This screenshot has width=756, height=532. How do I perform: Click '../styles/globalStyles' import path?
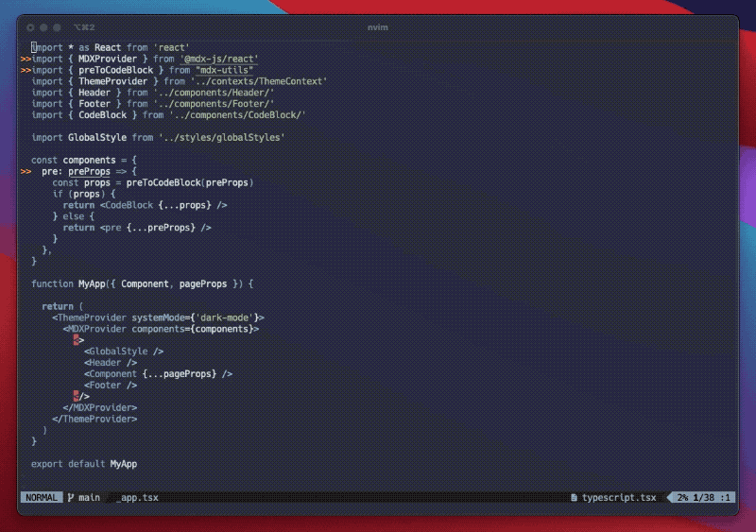222,137
